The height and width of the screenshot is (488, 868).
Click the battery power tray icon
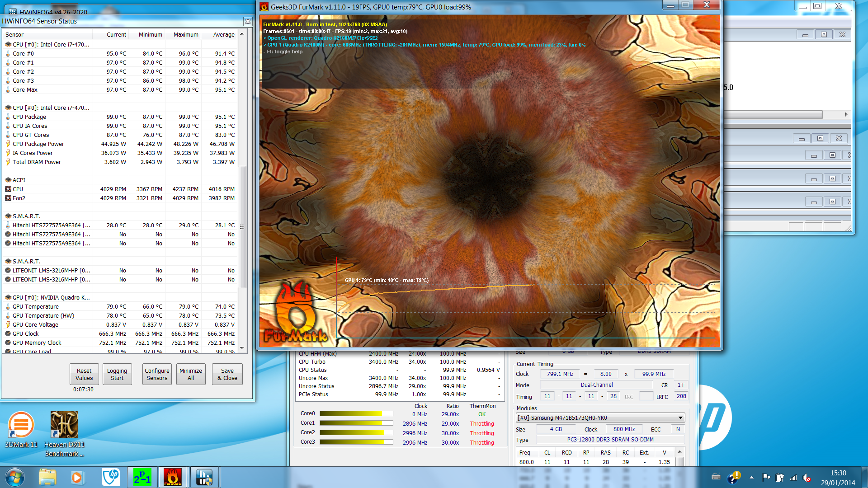[779, 478]
